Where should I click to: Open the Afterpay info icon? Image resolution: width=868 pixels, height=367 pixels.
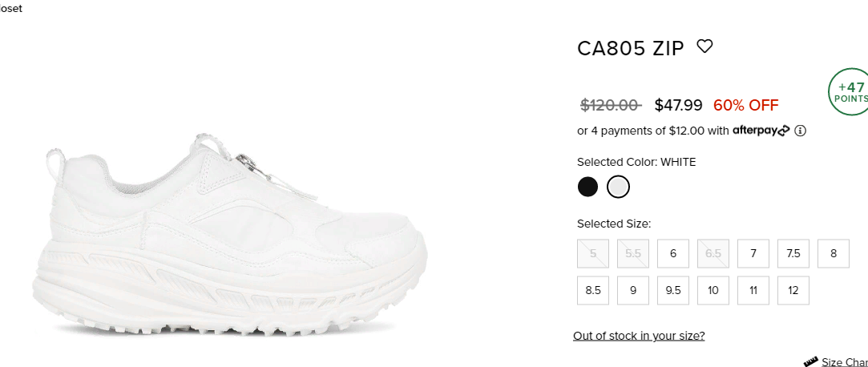click(x=800, y=131)
